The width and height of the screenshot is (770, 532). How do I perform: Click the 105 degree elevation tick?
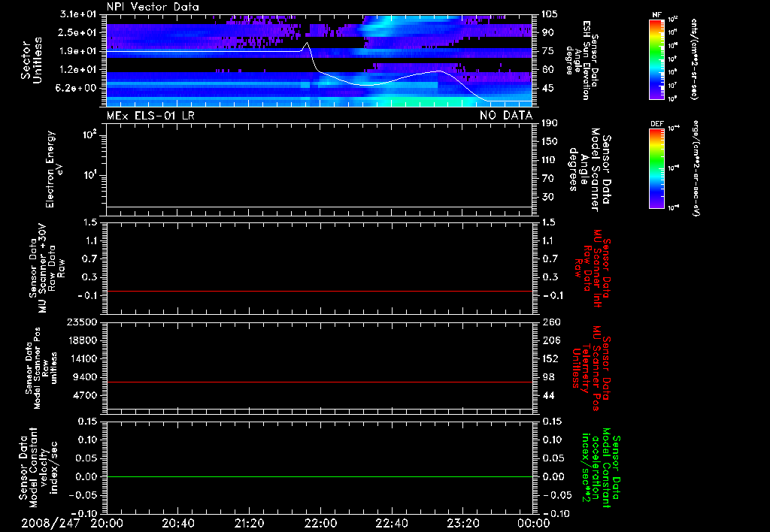(x=550, y=14)
